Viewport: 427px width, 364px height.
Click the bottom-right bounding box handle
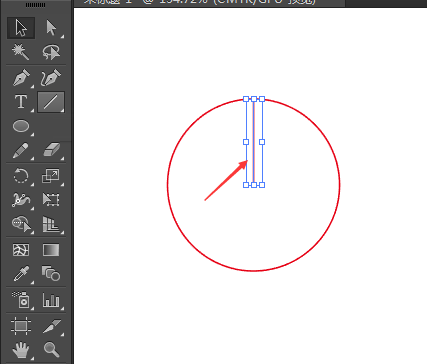pyautogui.click(x=262, y=185)
